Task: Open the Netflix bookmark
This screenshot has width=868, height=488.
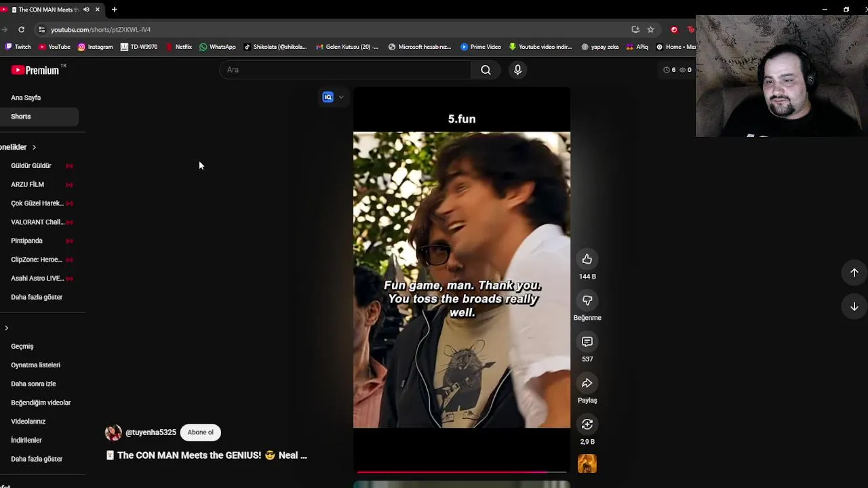Action: pos(179,47)
